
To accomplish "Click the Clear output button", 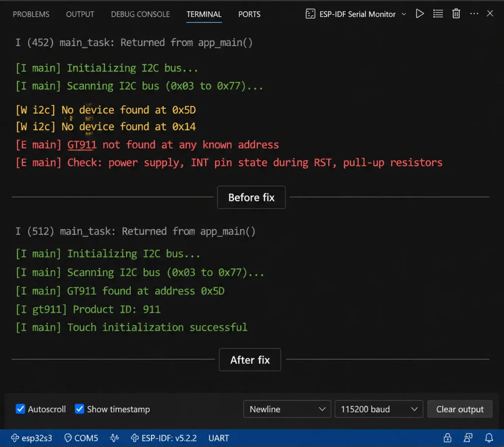I will (460, 409).
